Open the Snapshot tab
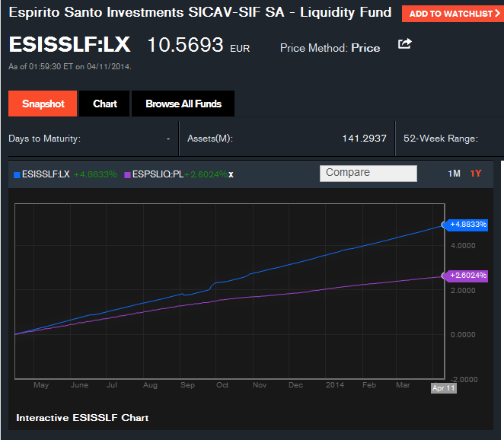 [x=43, y=104]
